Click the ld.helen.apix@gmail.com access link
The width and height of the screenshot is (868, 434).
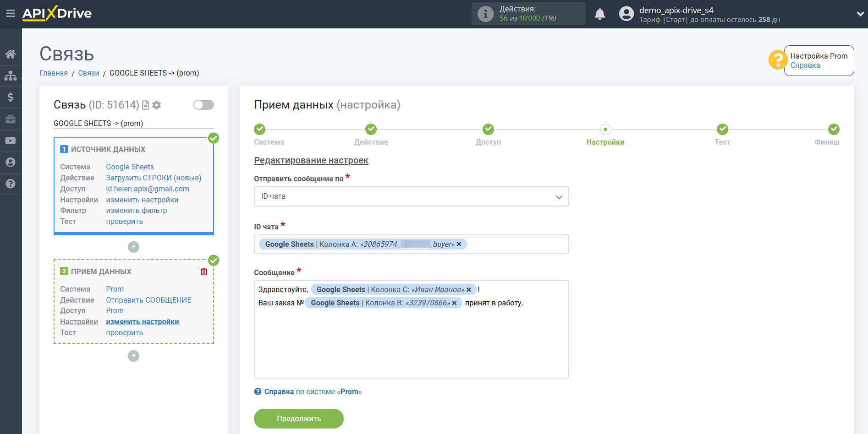148,189
